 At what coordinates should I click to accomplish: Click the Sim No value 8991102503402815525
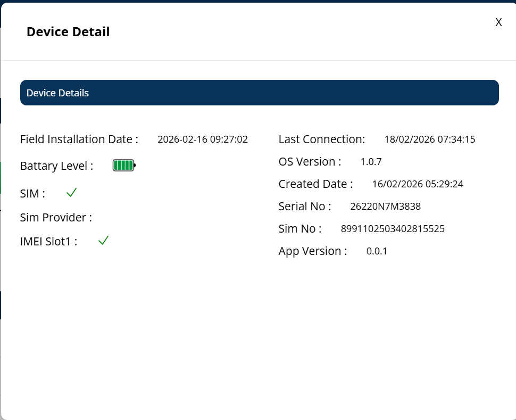[393, 229]
